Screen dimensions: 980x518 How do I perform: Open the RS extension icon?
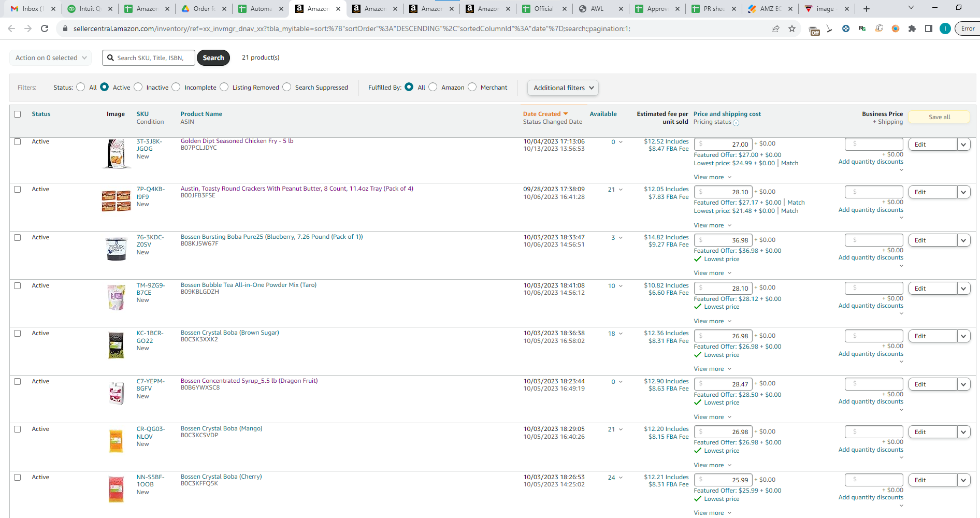tap(862, 28)
